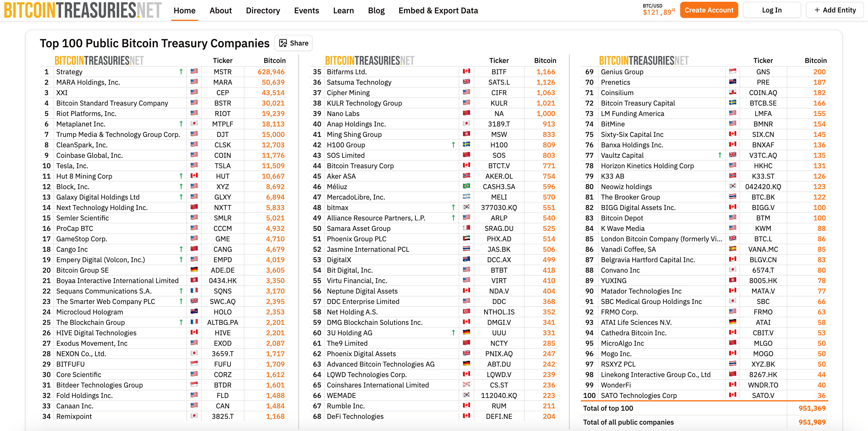Viewport: 868px width, 431px height.
Task: Open the MARA Holdings, Inc. company link
Action: [x=88, y=82]
